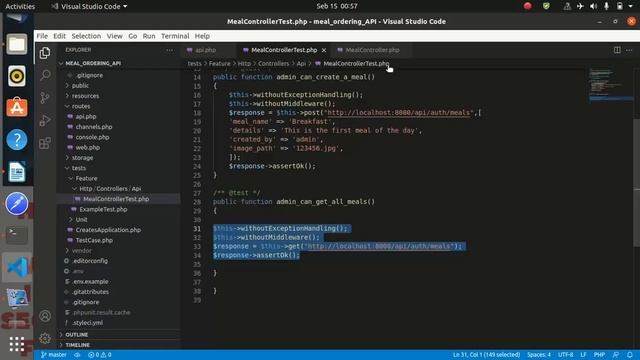The height and width of the screenshot is (360, 640).
Task: Click Spaces: 4 indentation setting
Action: coord(539,355)
